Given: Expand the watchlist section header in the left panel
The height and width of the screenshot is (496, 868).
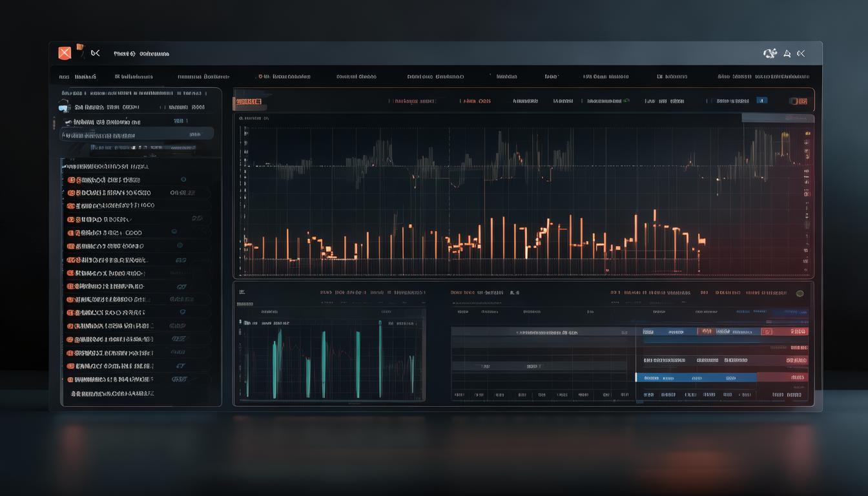Looking at the screenshot, I should pyautogui.click(x=107, y=167).
